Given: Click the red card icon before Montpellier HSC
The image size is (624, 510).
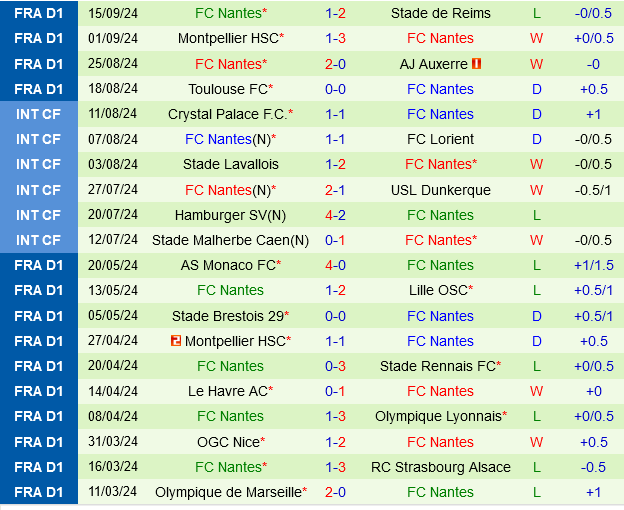Looking at the screenshot, I should 176,341.
